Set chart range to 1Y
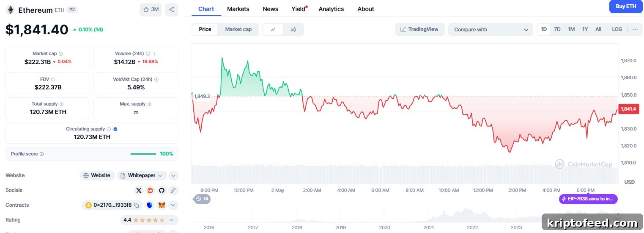 click(x=585, y=29)
